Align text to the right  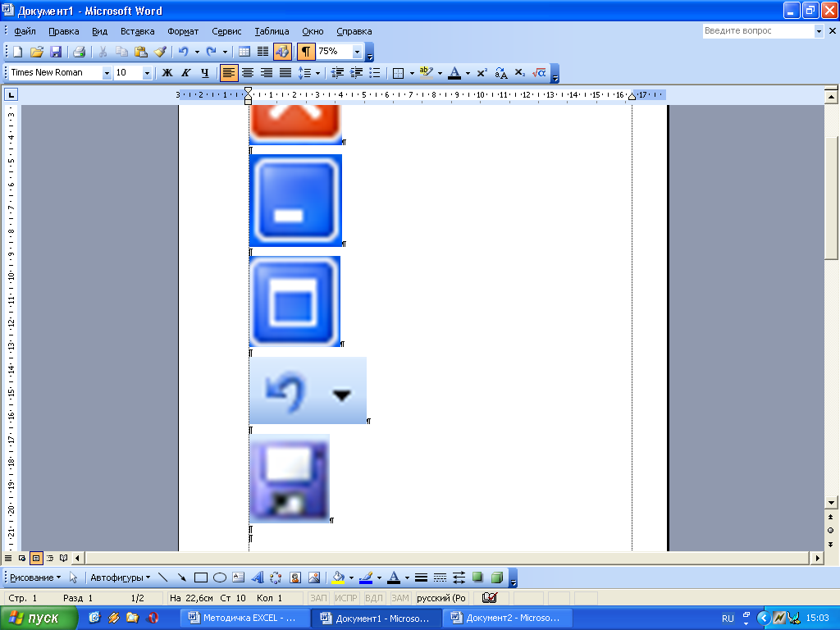[x=267, y=73]
